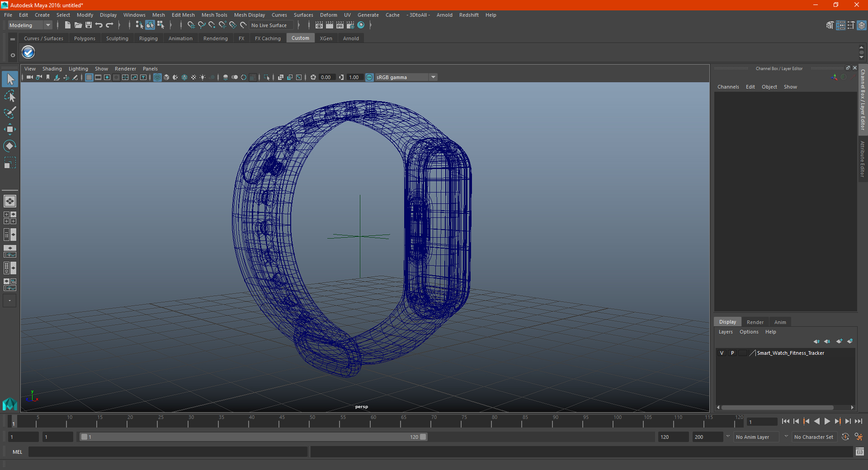
Task: Switch to single perspective pane layout
Action: (10, 201)
